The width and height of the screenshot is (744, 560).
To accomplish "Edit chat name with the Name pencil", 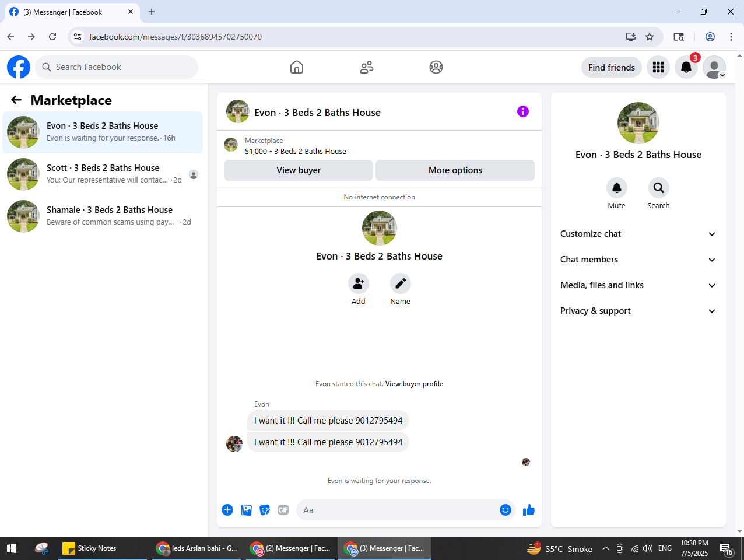I will [x=401, y=283].
